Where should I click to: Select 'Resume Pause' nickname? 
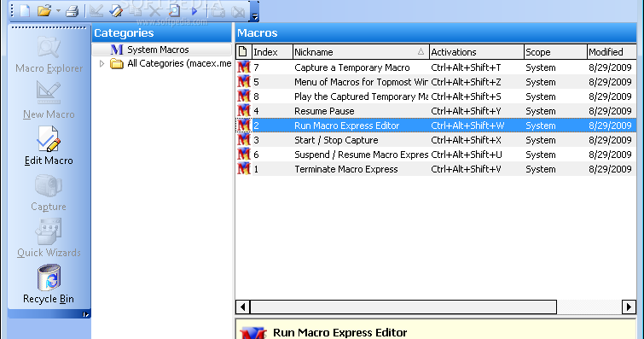pyautogui.click(x=324, y=111)
